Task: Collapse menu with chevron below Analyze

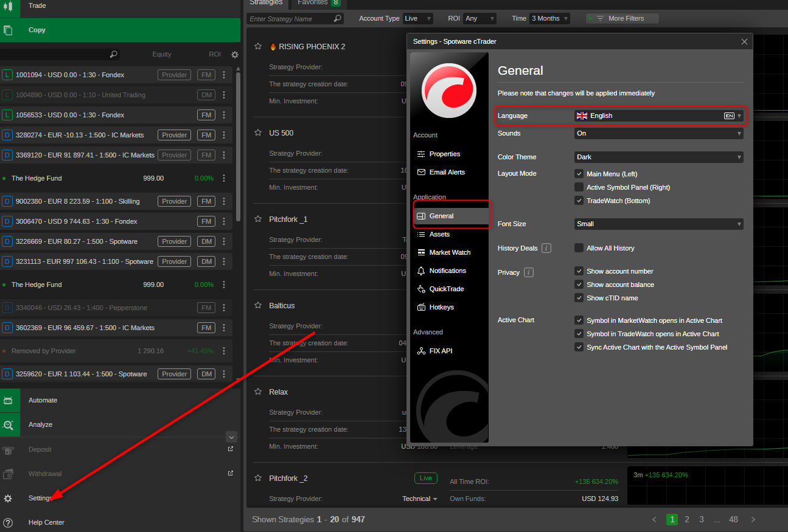Action: (231, 437)
